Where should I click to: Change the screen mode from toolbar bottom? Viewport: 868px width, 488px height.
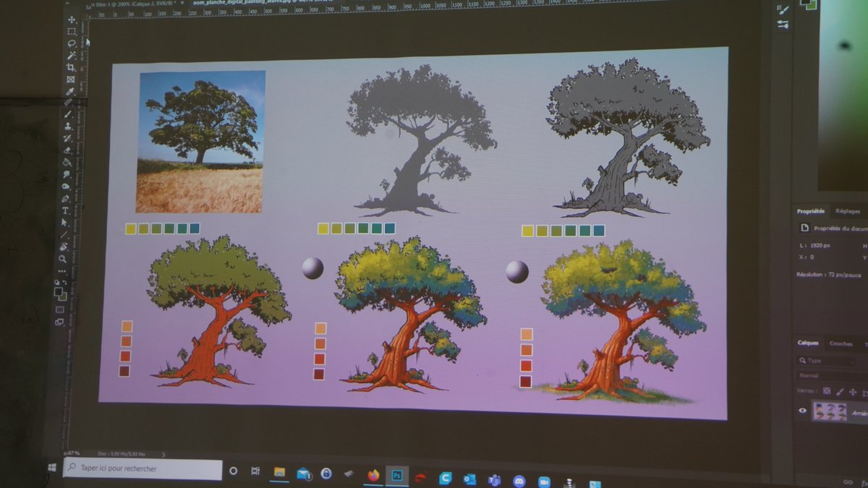click(x=60, y=322)
